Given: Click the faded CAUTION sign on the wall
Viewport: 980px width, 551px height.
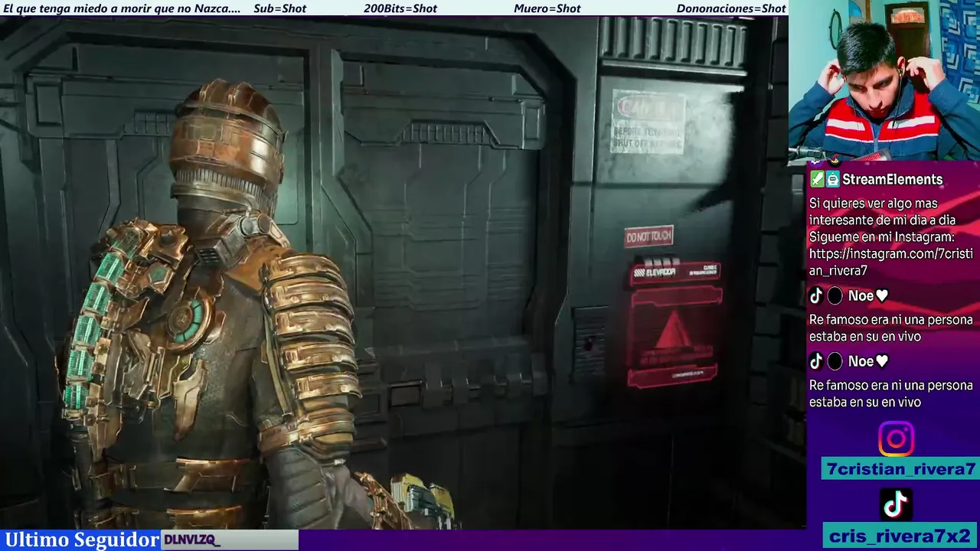Looking at the screenshot, I should pos(648,122).
